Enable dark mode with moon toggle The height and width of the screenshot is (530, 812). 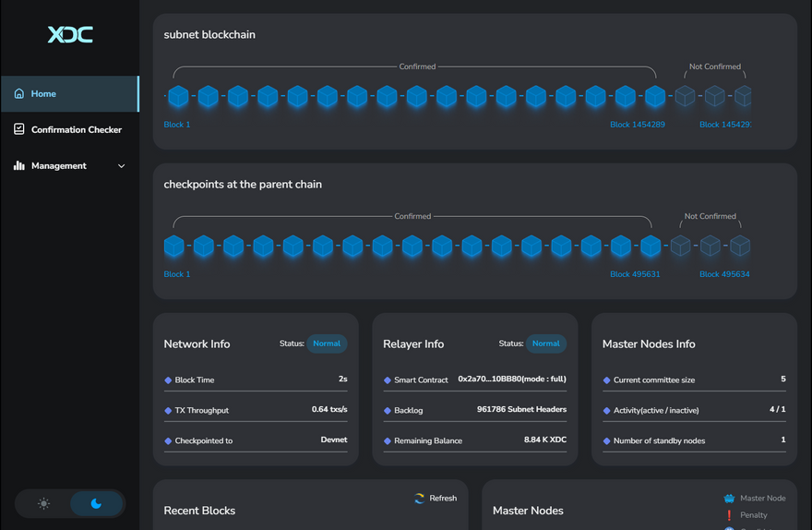(x=96, y=503)
